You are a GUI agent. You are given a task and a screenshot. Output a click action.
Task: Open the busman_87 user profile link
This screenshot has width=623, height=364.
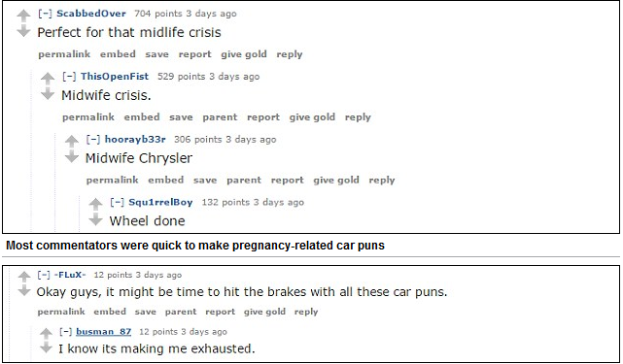[103, 331]
